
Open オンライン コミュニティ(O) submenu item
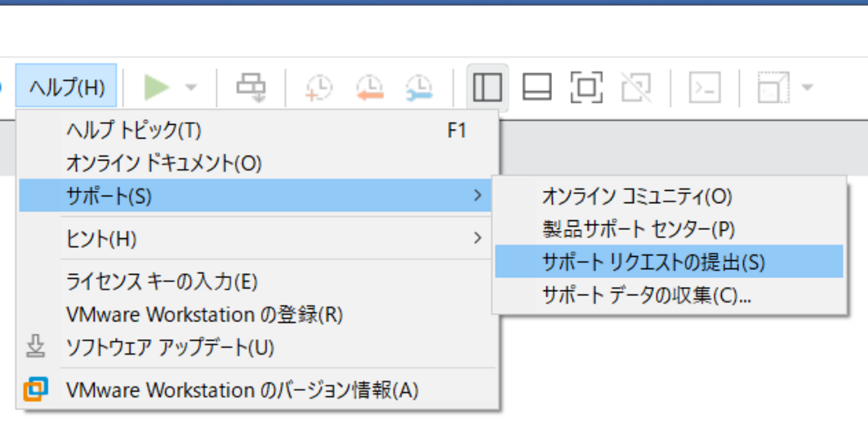coord(669,196)
